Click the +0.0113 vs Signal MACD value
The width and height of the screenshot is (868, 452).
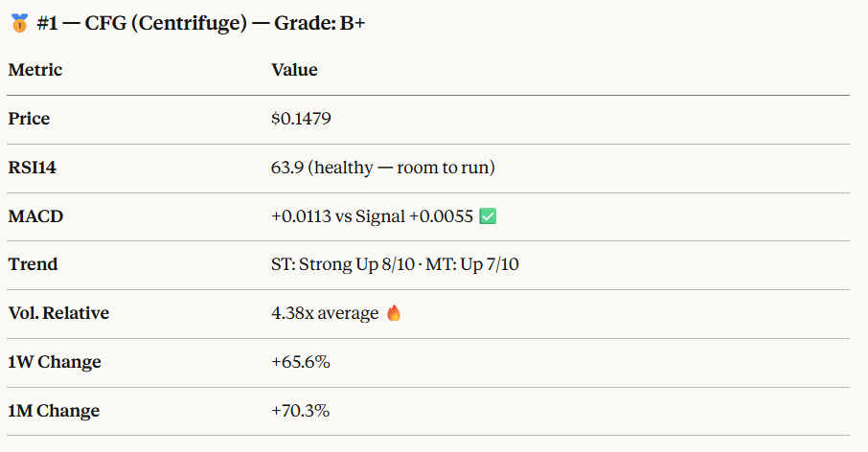372,216
